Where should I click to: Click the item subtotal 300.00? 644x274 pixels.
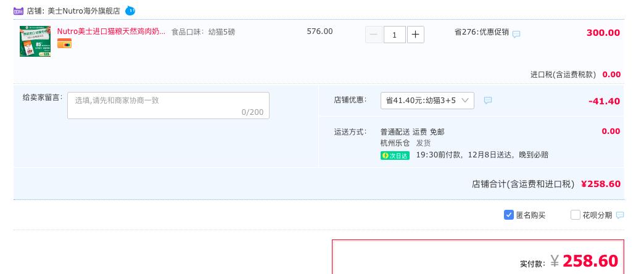603,33
